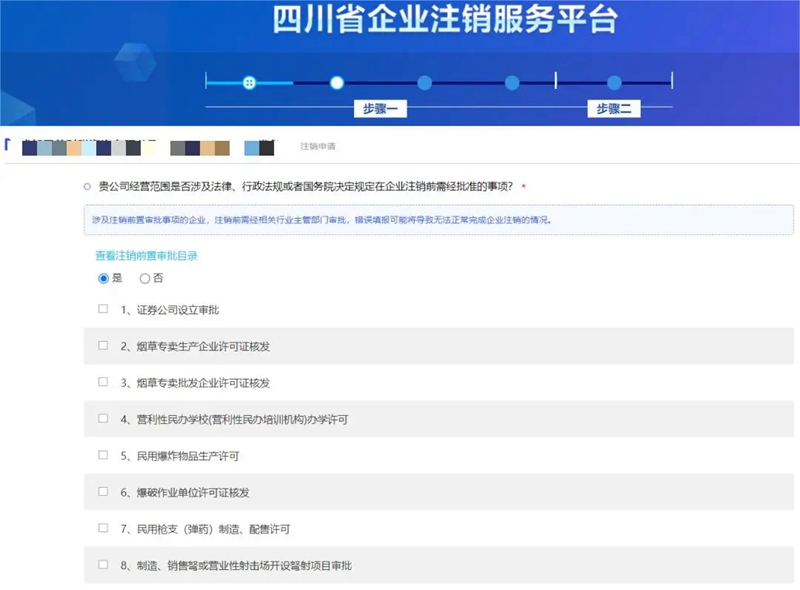Screen dimensions: 800x590
Task: Check 3、烟草专卖批发企业许可证核发
Action: tap(103, 382)
